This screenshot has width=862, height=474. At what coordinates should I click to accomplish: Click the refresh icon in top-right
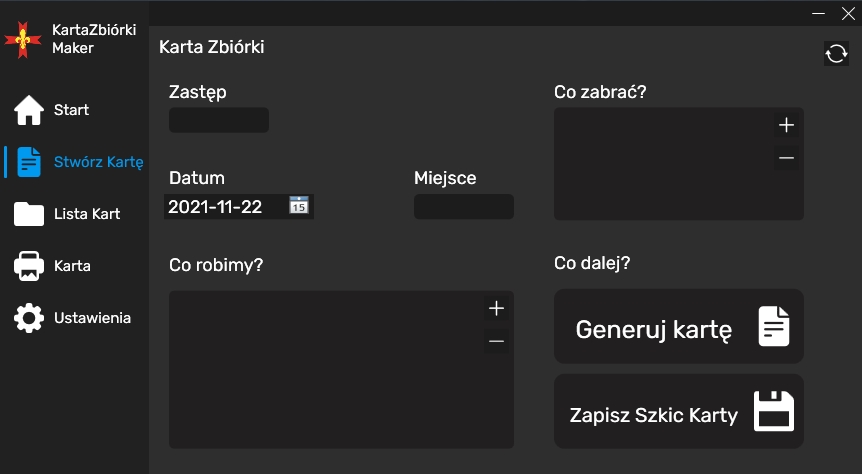click(x=836, y=54)
